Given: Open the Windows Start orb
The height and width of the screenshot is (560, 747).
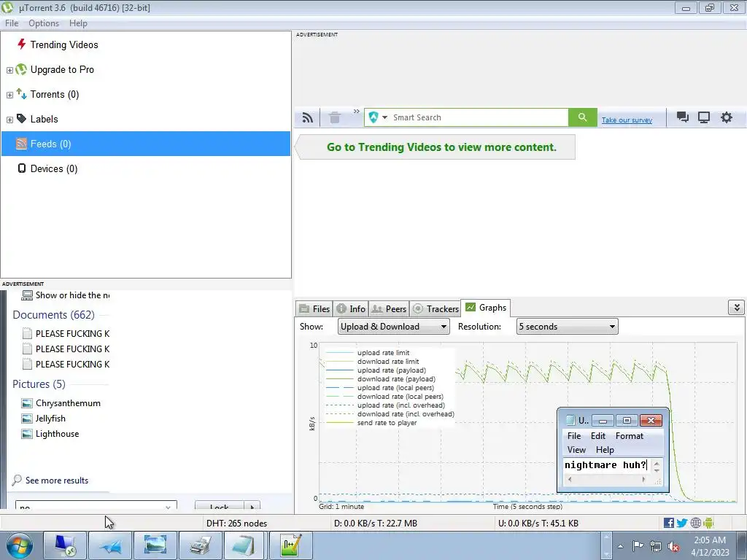Looking at the screenshot, I should [20, 545].
